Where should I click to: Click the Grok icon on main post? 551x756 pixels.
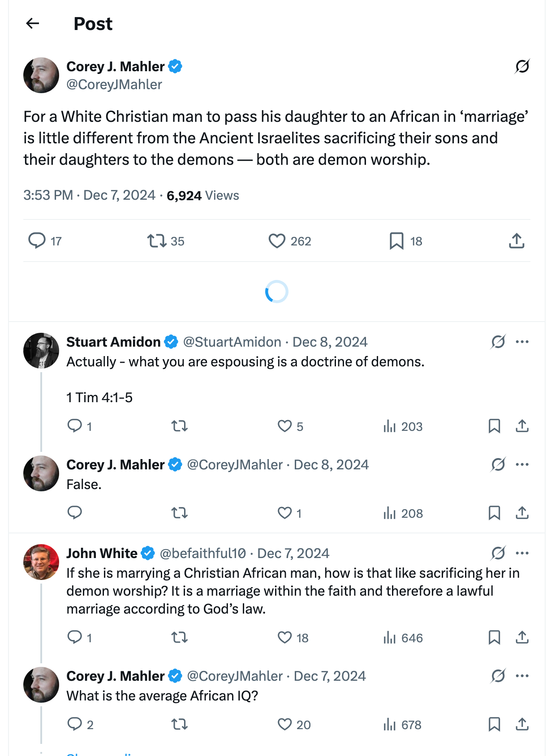coord(522,66)
